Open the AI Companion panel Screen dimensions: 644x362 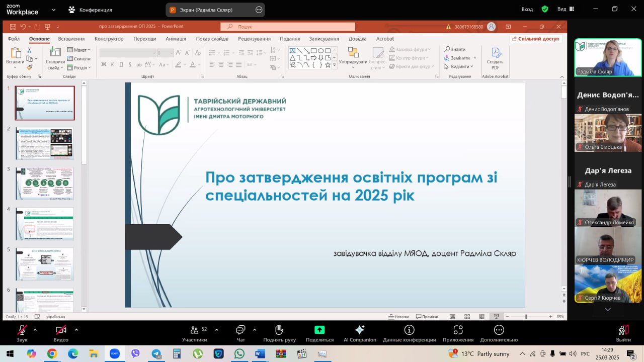click(x=360, y=330)
